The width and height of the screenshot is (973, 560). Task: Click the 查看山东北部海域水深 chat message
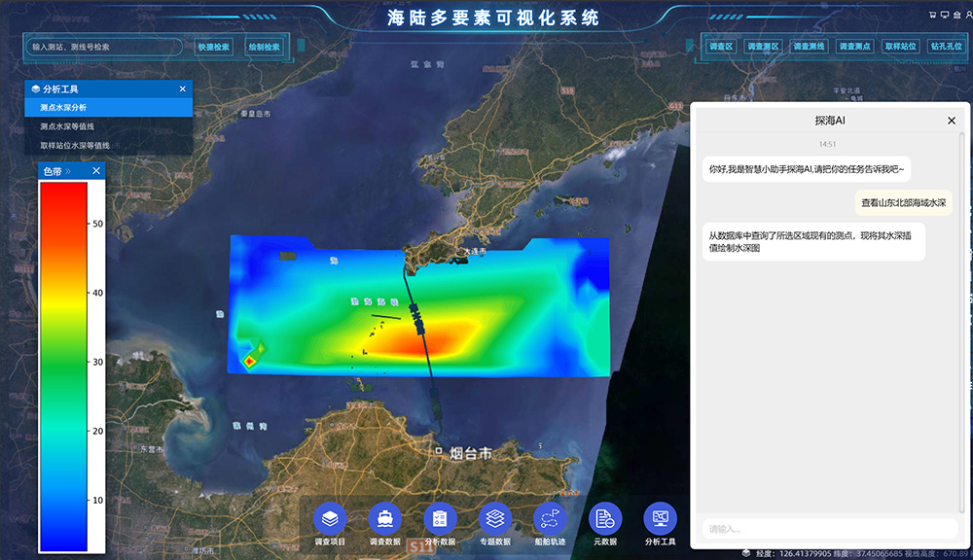(904, 202)
